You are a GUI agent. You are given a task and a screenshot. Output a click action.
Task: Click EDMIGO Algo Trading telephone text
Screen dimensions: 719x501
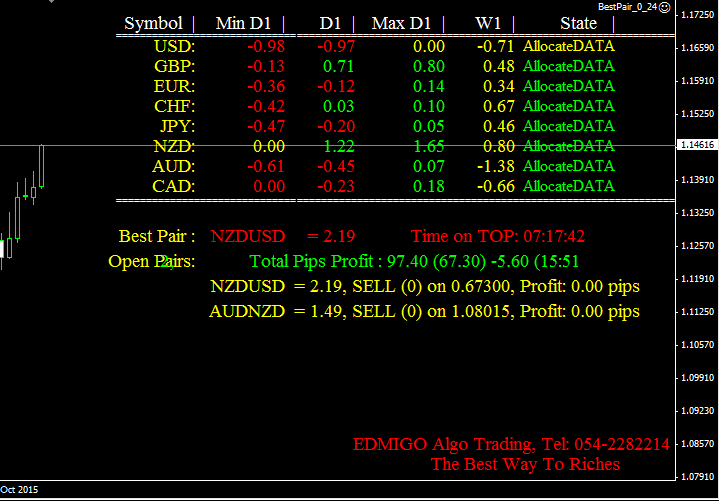coord(511,444)
